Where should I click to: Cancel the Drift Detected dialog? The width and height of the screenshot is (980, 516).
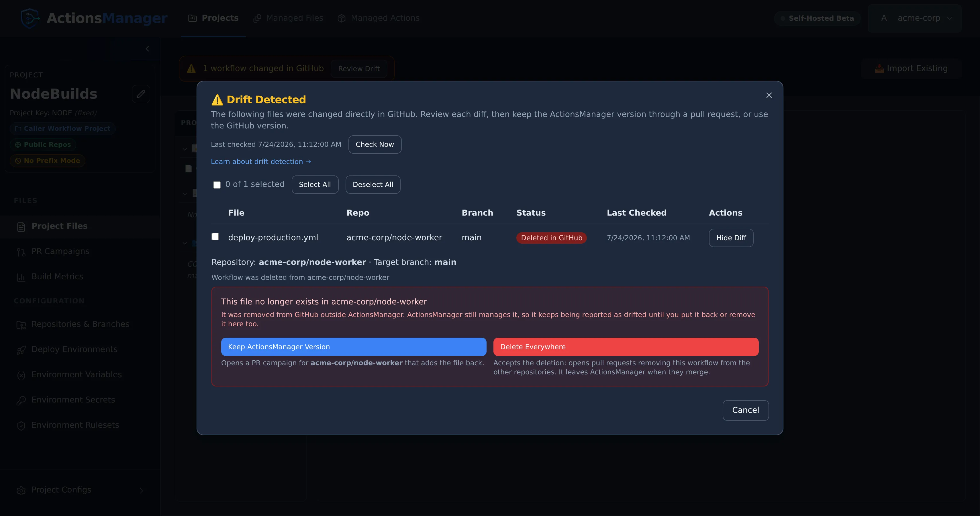tap(746, 410)
